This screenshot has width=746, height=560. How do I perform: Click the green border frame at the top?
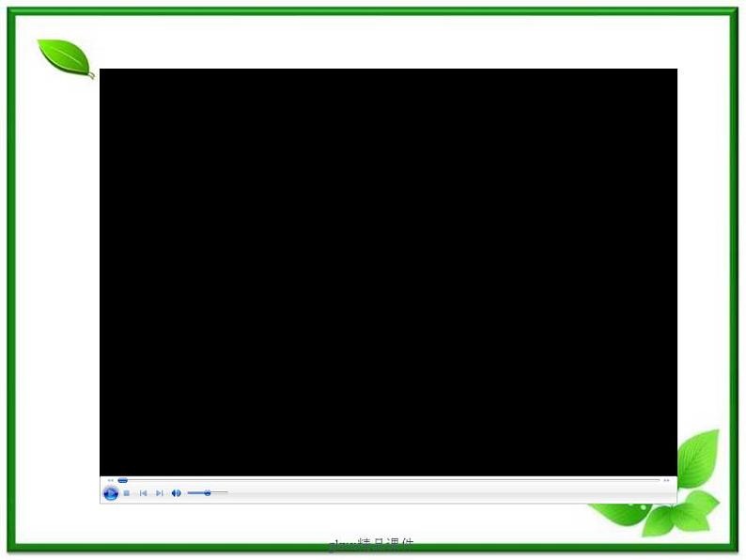pos(373,12)
